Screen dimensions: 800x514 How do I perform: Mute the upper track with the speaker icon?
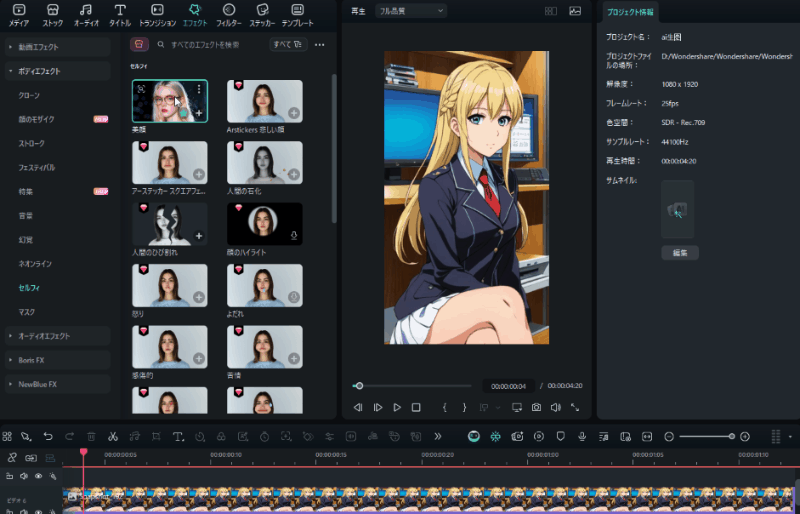click(x=23, y=476)
